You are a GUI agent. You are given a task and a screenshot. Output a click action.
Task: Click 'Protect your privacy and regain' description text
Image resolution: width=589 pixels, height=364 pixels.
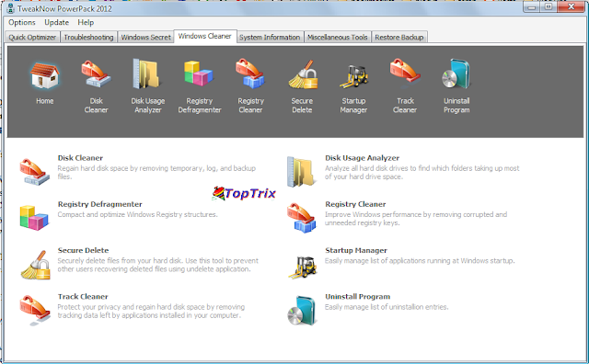tap(151, 311)
